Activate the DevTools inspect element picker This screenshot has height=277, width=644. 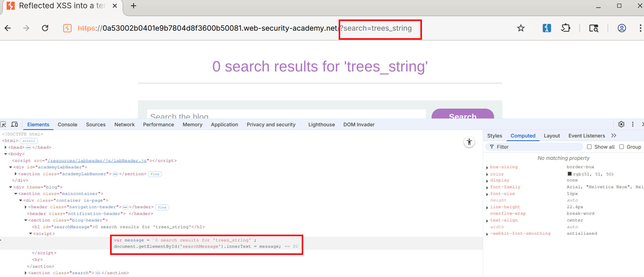(x=3, y=124)
